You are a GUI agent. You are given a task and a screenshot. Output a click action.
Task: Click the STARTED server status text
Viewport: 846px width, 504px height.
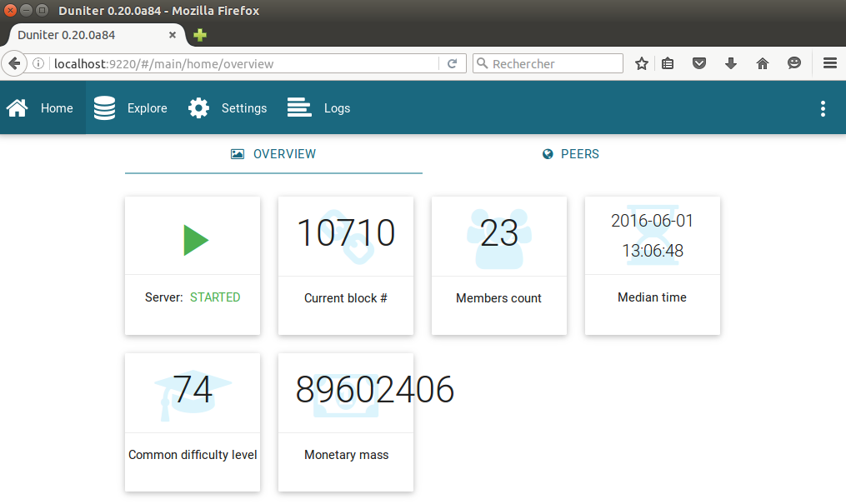(x=215, y=297)
